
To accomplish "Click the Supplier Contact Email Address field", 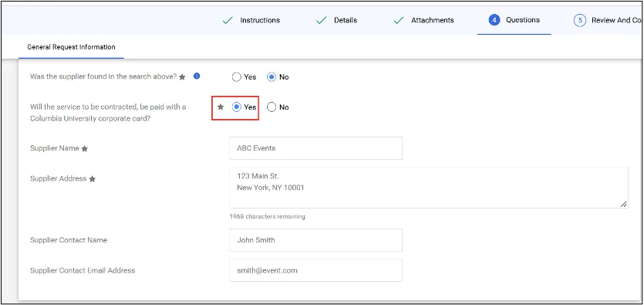I will (x=316, y=270).
